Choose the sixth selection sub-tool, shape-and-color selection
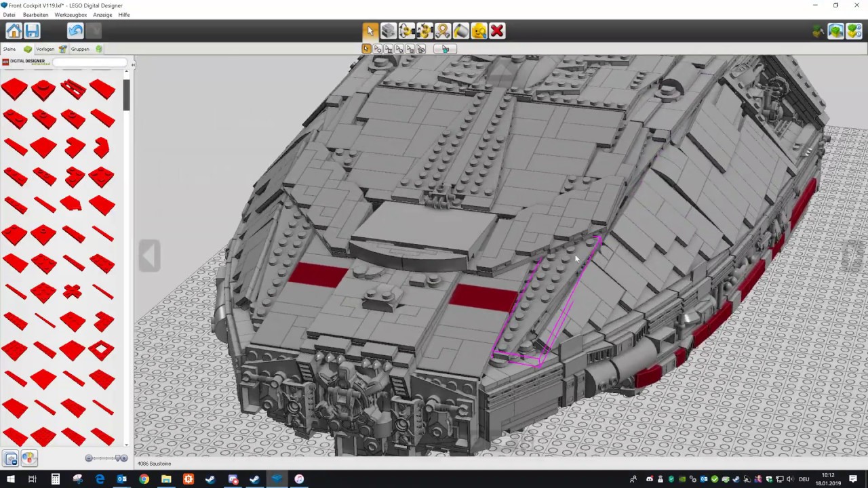868x488 pixels. tap(421, 49)
